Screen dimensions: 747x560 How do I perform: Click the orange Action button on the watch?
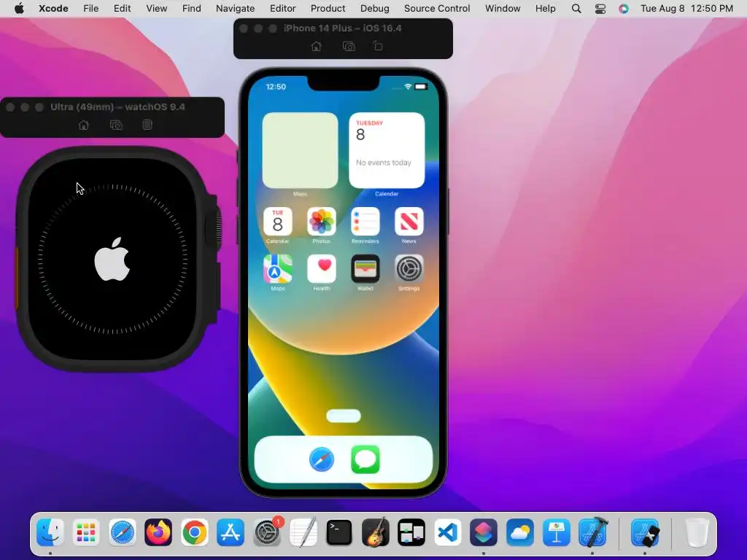click(17, 278)
